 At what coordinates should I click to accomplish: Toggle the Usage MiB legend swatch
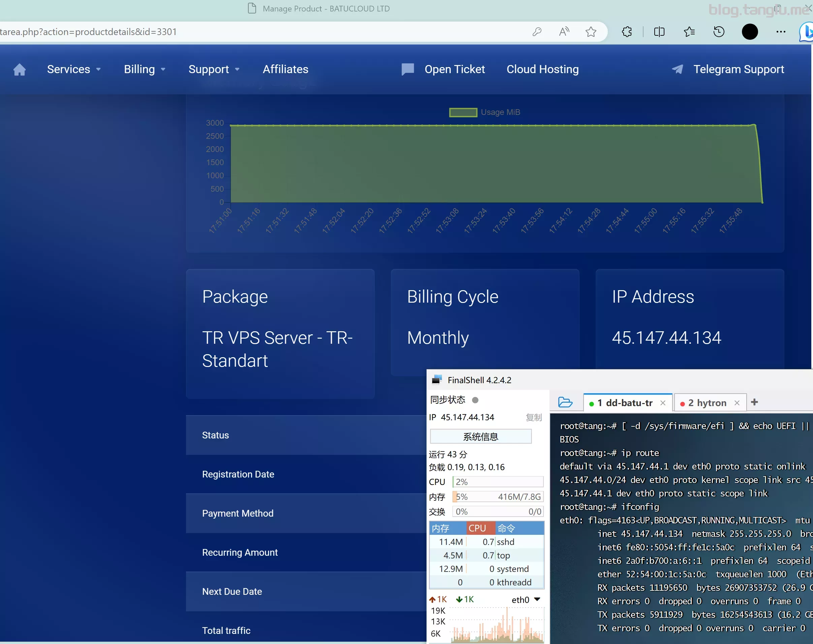[x=463, y=112]
